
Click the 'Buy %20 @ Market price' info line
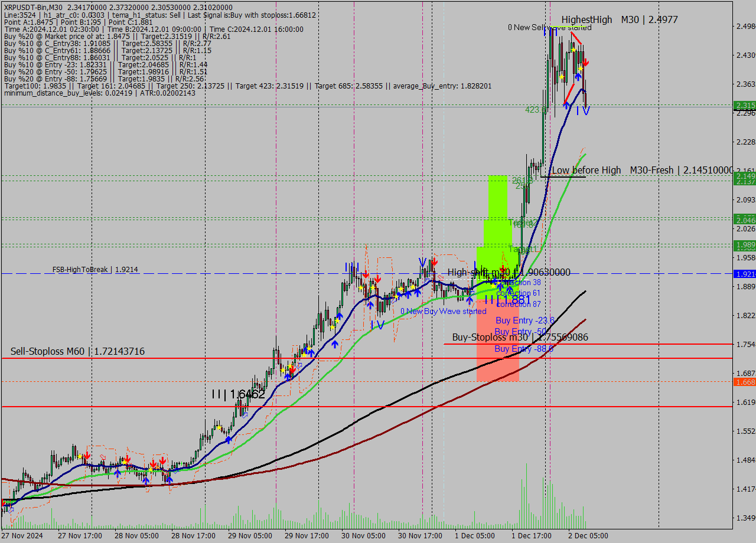(x=117, y=36)
